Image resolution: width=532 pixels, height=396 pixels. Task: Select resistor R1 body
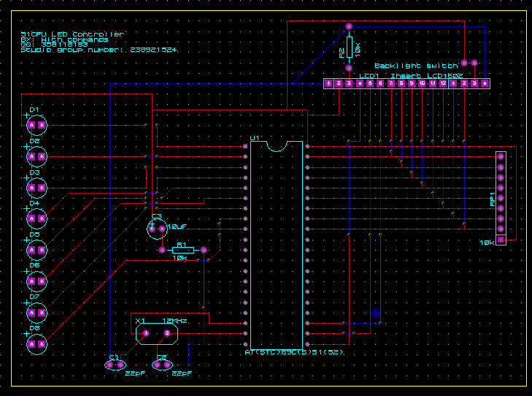(x=183, y=251)
